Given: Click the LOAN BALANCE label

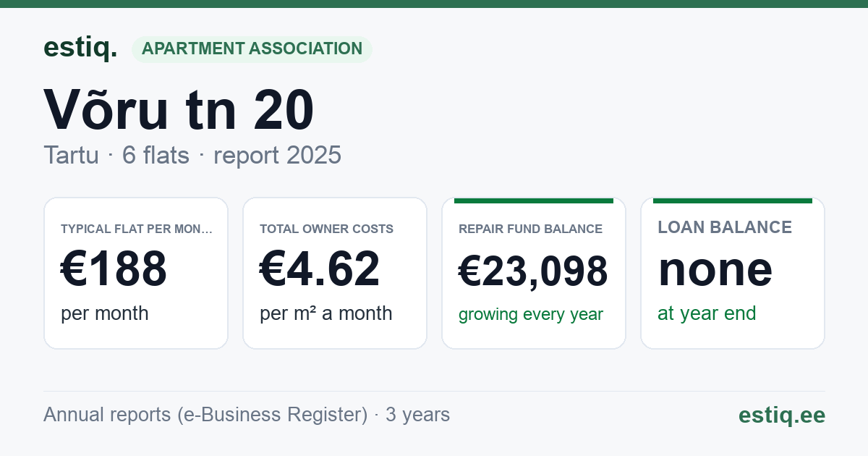Looking at the screenshot, I should 725,227.
